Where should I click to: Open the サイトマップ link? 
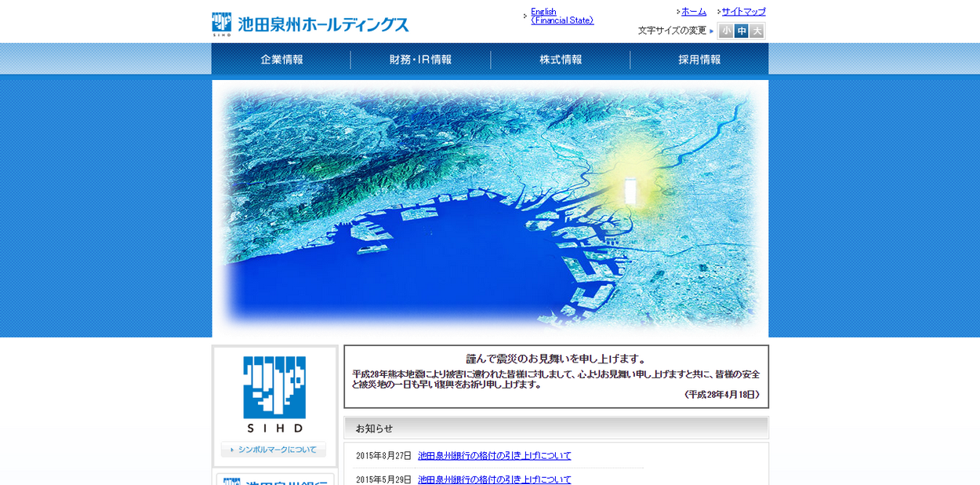[x=743, y=12]
